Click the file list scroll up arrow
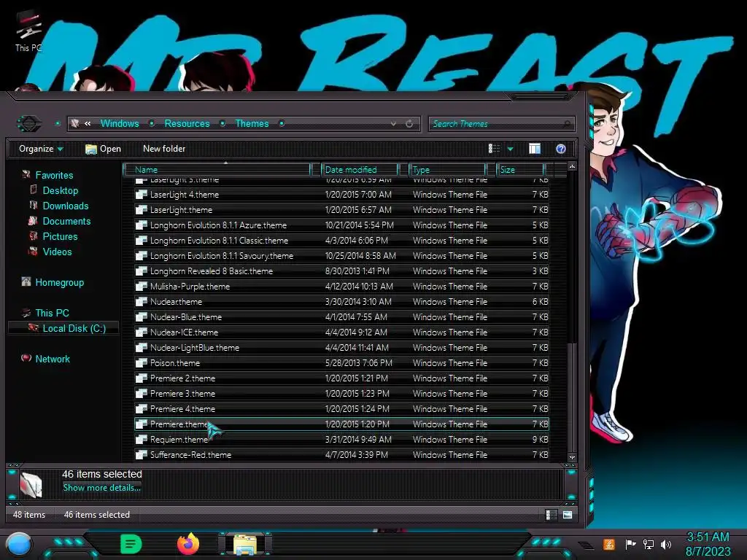Image resolution: width=747 pixels, height=560 pixels. tap(572, 166)
